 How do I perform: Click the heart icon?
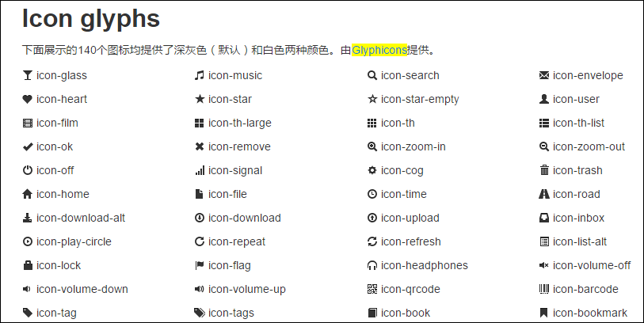(28, 99)
